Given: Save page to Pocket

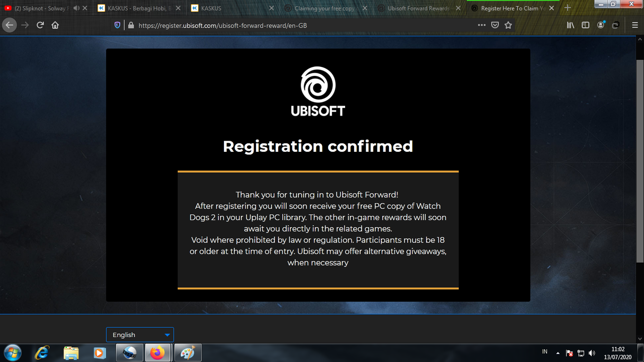Looking at the screenshot, I should click(495, 25).
